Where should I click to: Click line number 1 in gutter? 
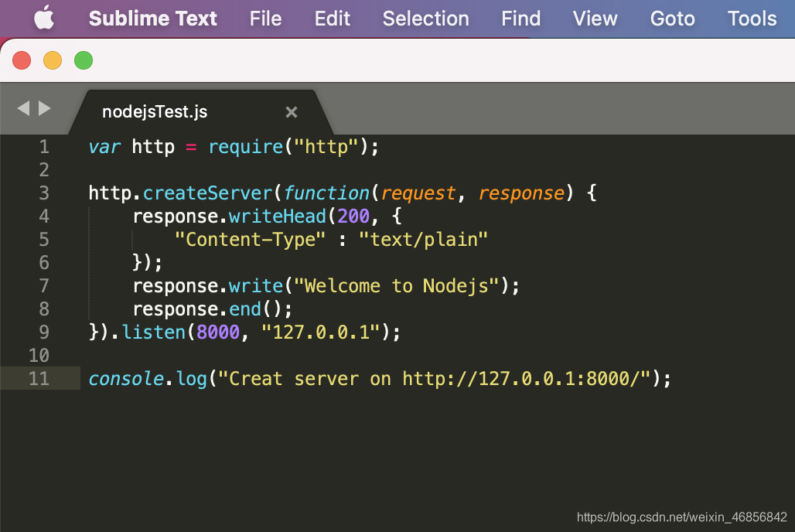44,147
